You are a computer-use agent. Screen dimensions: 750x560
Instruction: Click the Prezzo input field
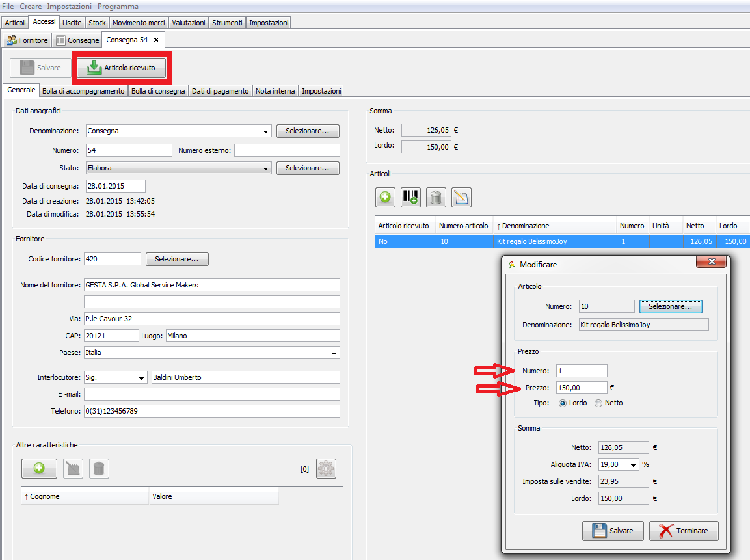pyautogui.click(x=582, y=388)
